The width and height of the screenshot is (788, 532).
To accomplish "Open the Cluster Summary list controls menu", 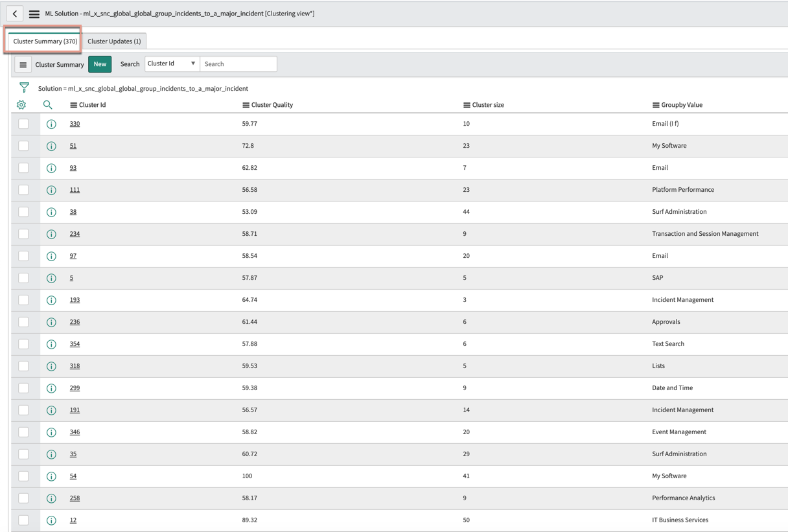I will (23, 64).
